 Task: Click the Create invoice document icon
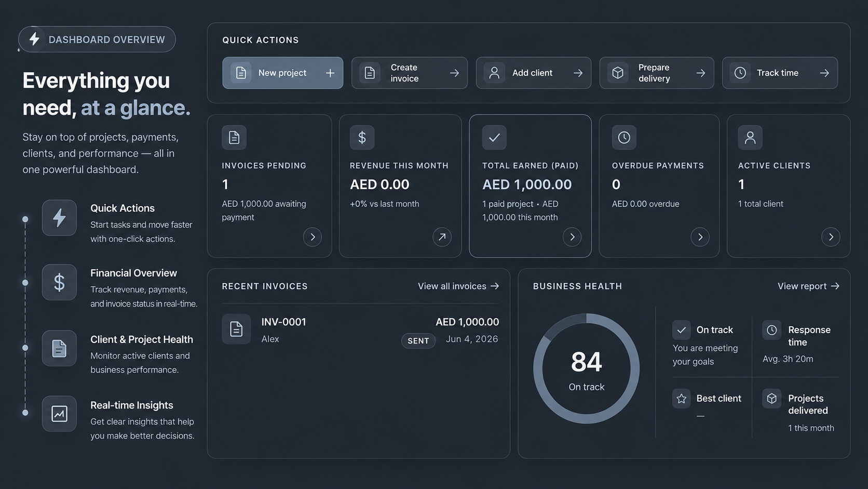point(370,73)
